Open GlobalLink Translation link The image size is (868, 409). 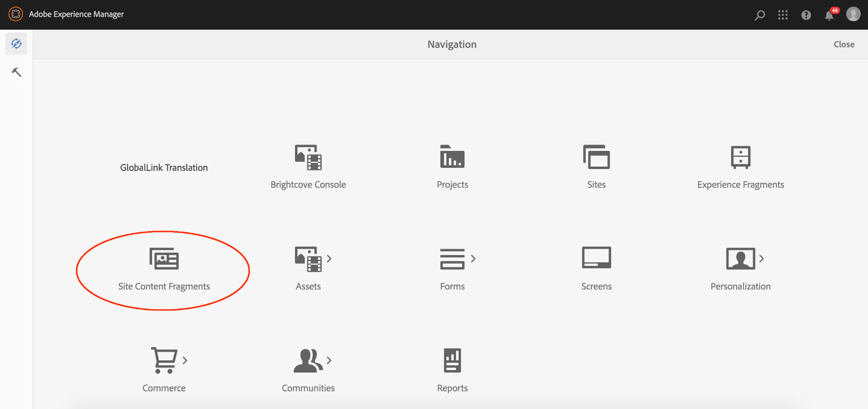pyautogui.click(x=164, y=167)
